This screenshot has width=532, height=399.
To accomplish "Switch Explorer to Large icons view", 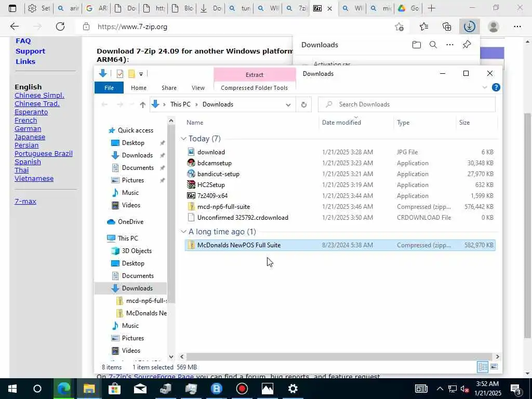I will 494,367.
